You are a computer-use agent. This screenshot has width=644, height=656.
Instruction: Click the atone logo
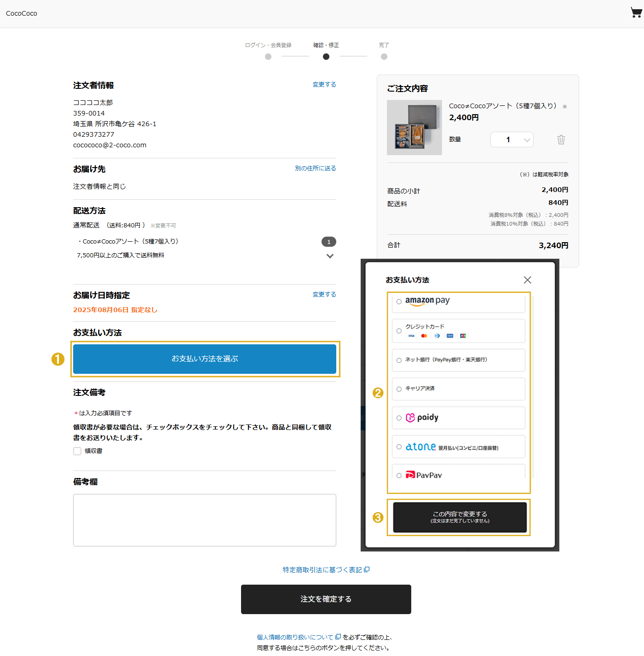420,447
